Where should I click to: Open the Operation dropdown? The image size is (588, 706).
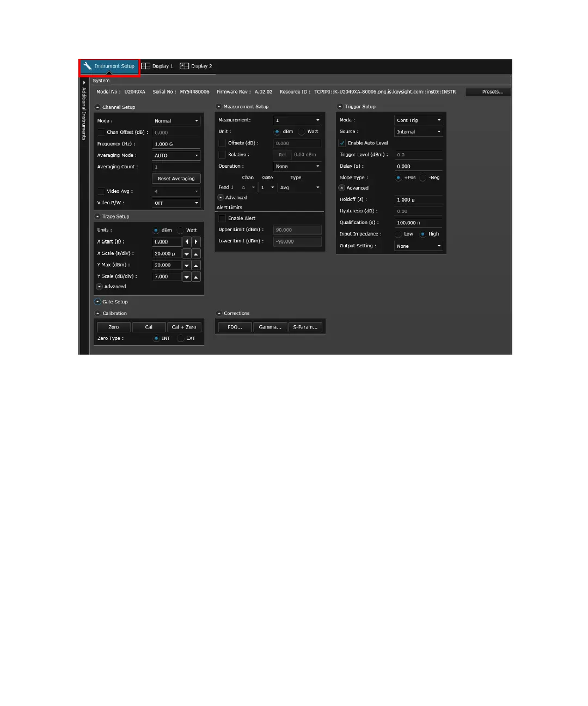click(x=297, y=166)
